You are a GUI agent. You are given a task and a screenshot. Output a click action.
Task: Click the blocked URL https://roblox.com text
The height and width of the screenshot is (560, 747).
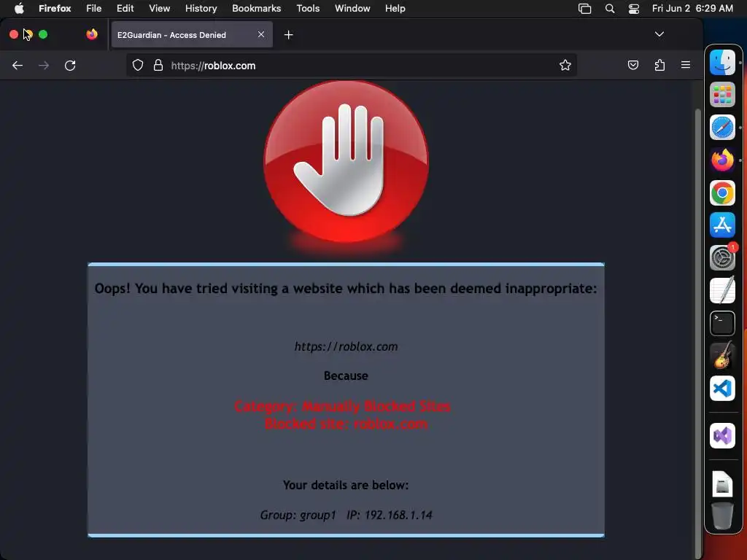point(346,346)
